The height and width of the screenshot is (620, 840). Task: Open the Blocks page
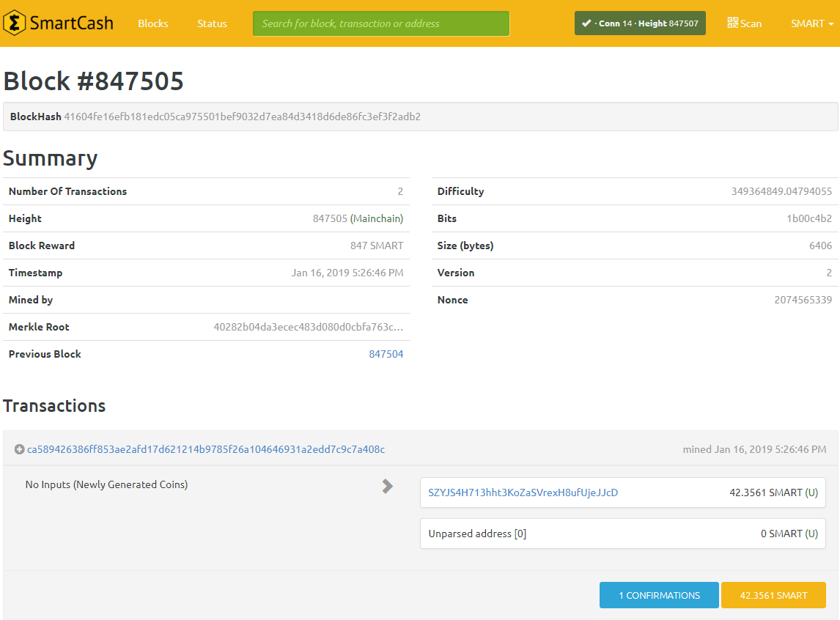152,23
